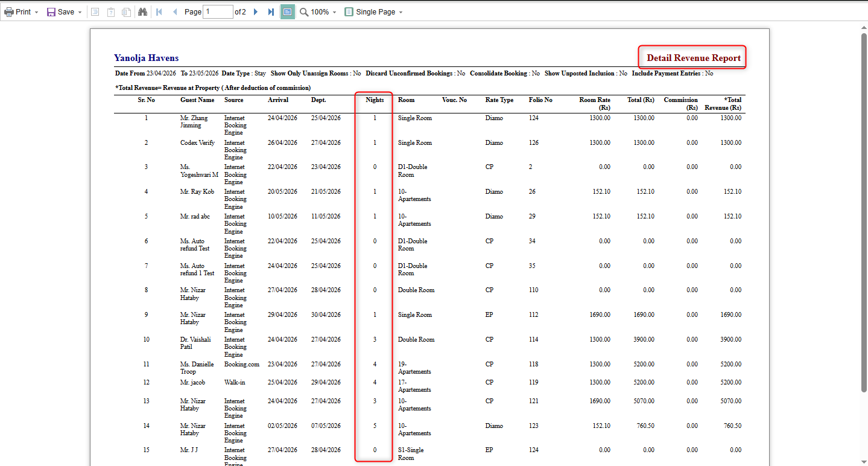Image resolution: width=868 pixels, height=466 pixels.
Task: Open Find with the binoculars icon
Action: point(143,12)
